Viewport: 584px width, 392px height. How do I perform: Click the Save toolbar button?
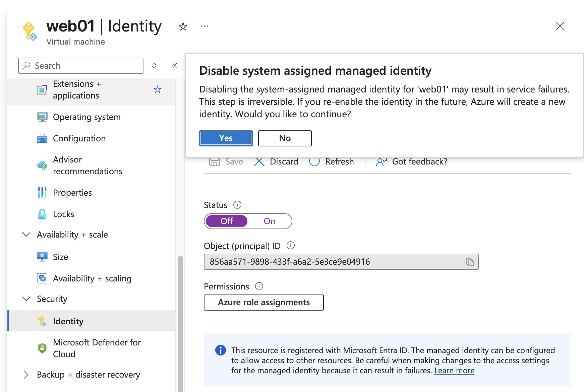[x=226, y=161]
